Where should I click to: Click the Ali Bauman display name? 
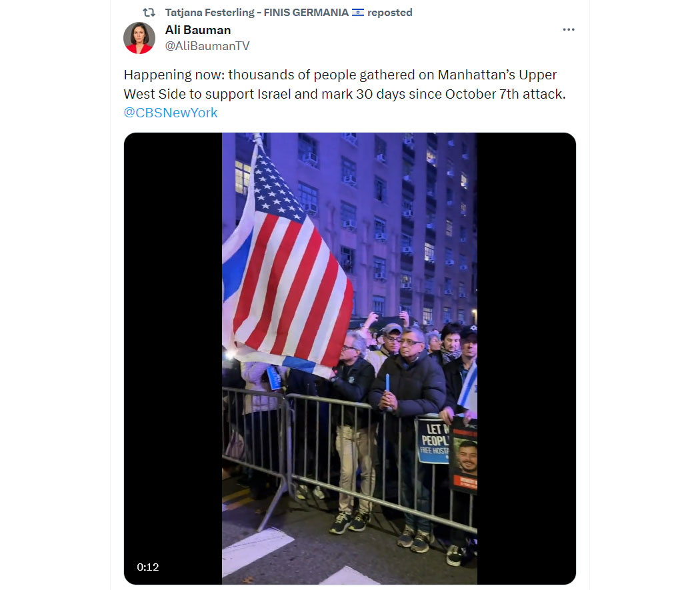198,30
